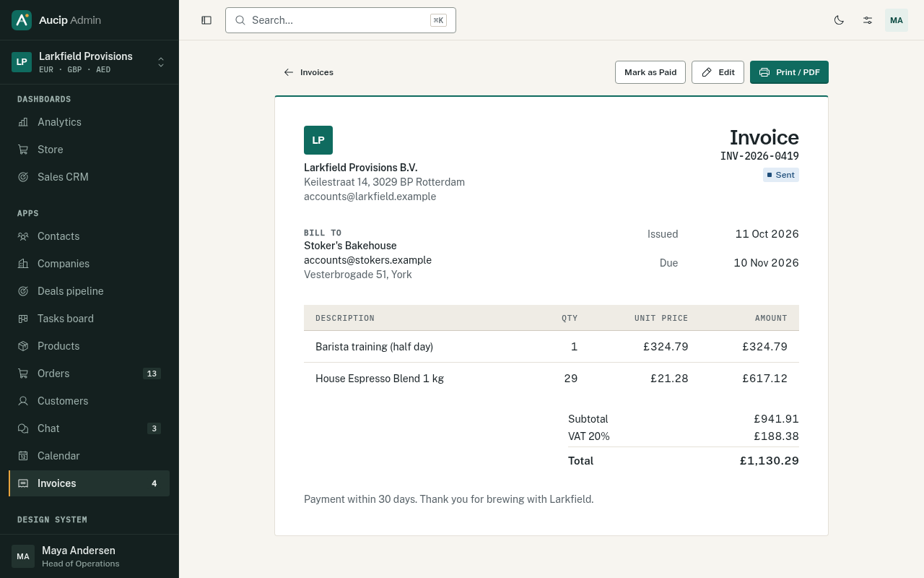The image size is (924, 578).
Task: Click the Chat bubbles icon
Action: click(23, 428)
